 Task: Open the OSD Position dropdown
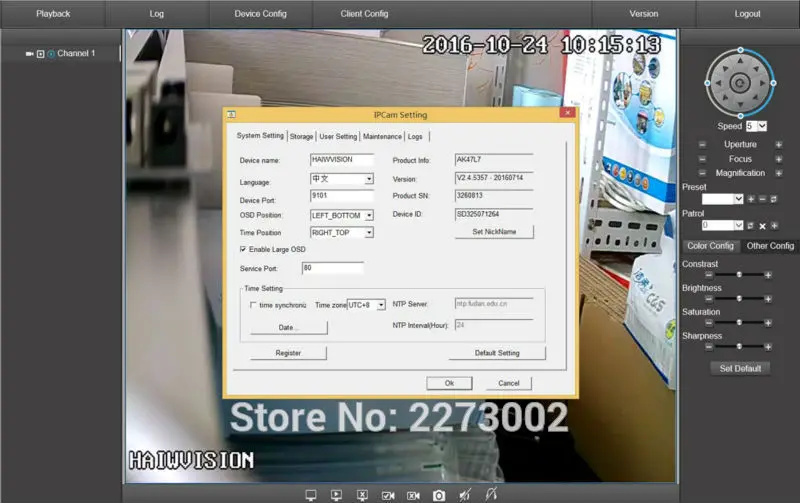coord(368,216)
